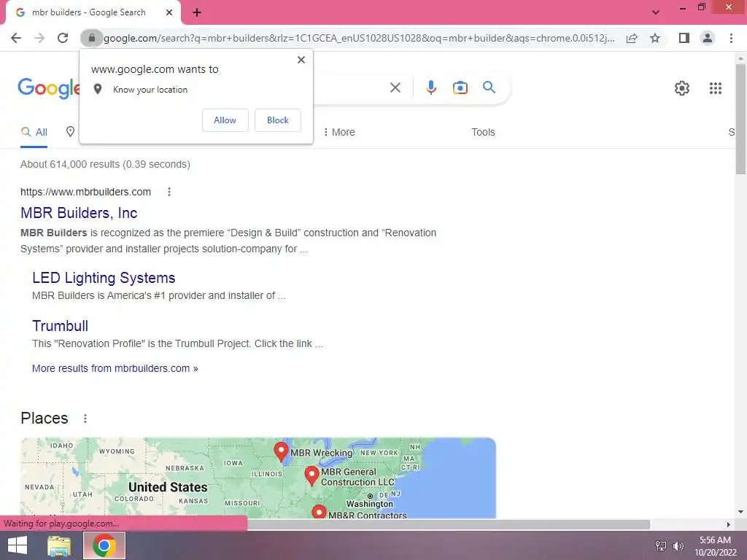Open network status tray icon
The image size is (747, 560).
click(661, 546)
